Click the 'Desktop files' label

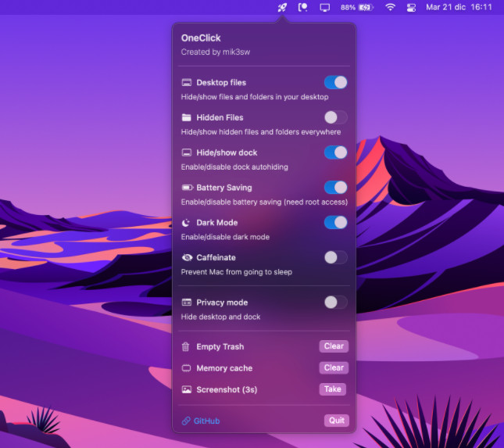coord(221,83)
